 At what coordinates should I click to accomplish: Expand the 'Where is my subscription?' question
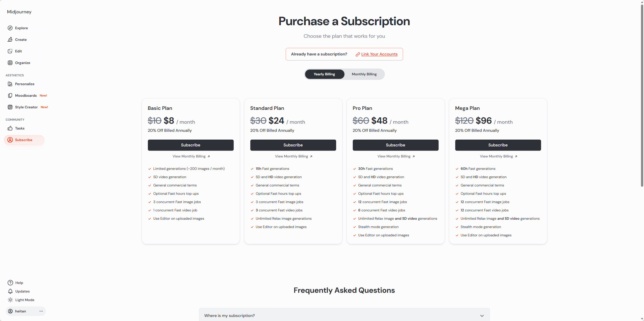click(344, 315)
